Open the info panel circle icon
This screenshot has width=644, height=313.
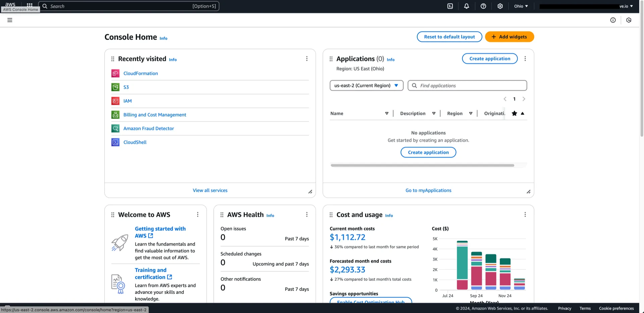coord(613,20)
